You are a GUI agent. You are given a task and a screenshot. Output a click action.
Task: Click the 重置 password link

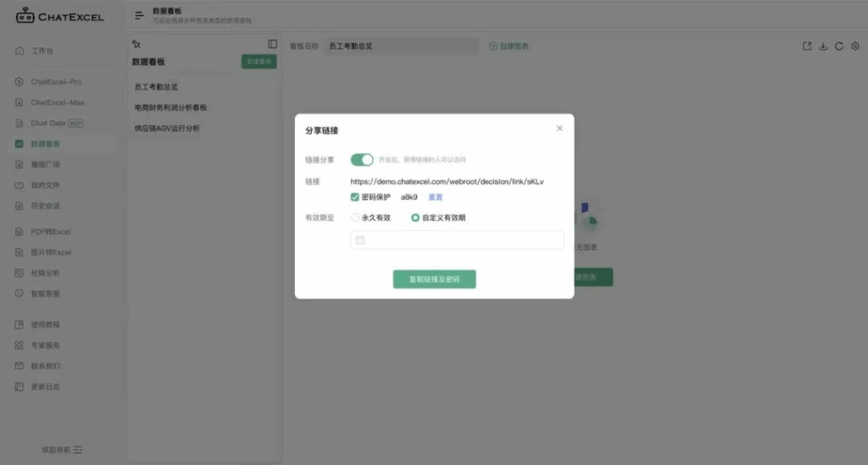click(436, 197)
